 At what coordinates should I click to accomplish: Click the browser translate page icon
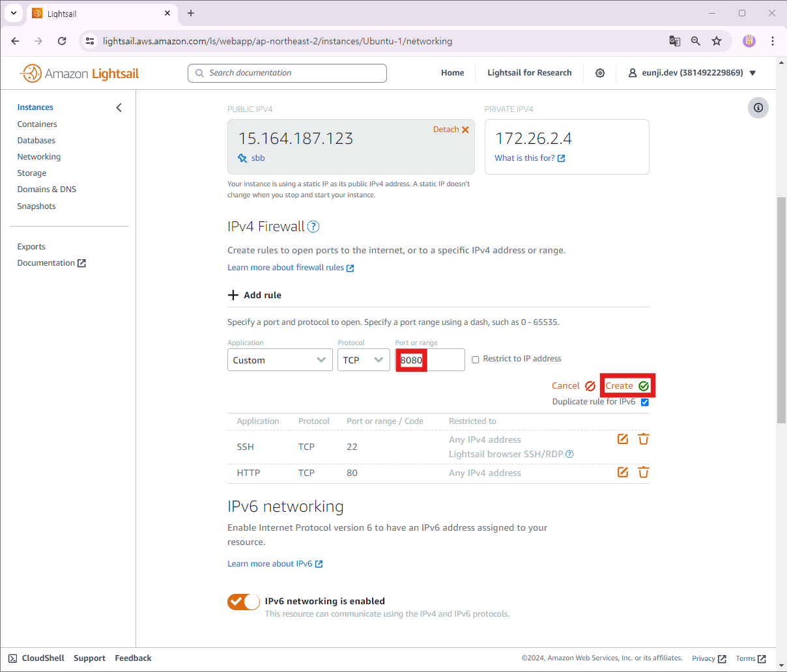(x=675, y=41)
